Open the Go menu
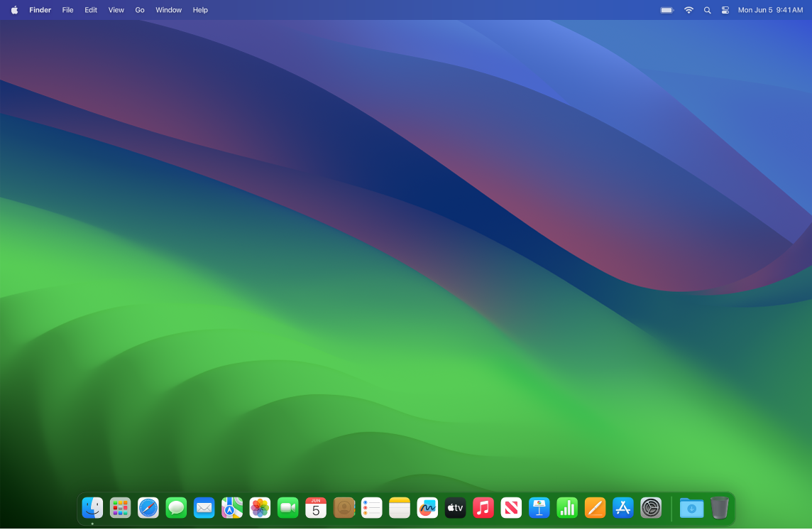The image size is (812, 530). [x=140, y=10]
